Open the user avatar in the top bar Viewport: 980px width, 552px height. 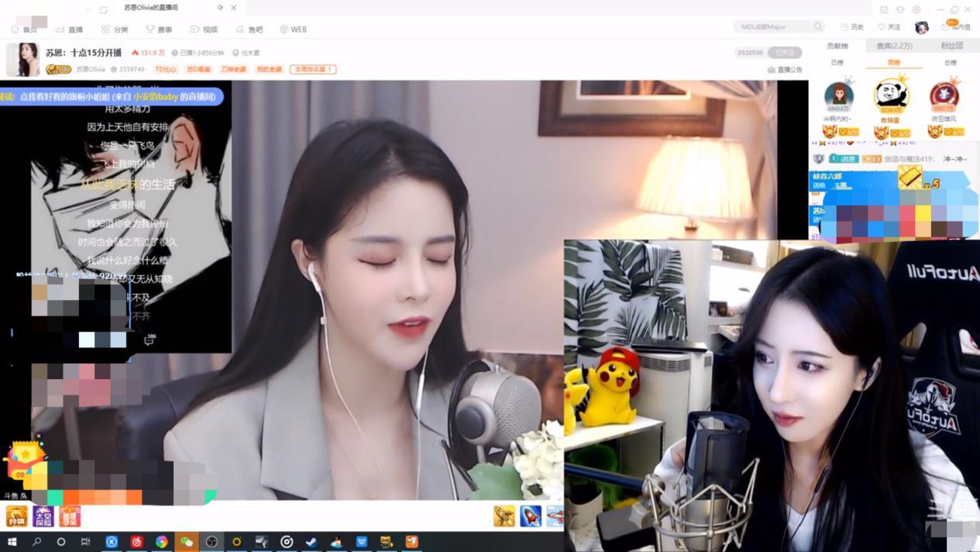(921, 27)
